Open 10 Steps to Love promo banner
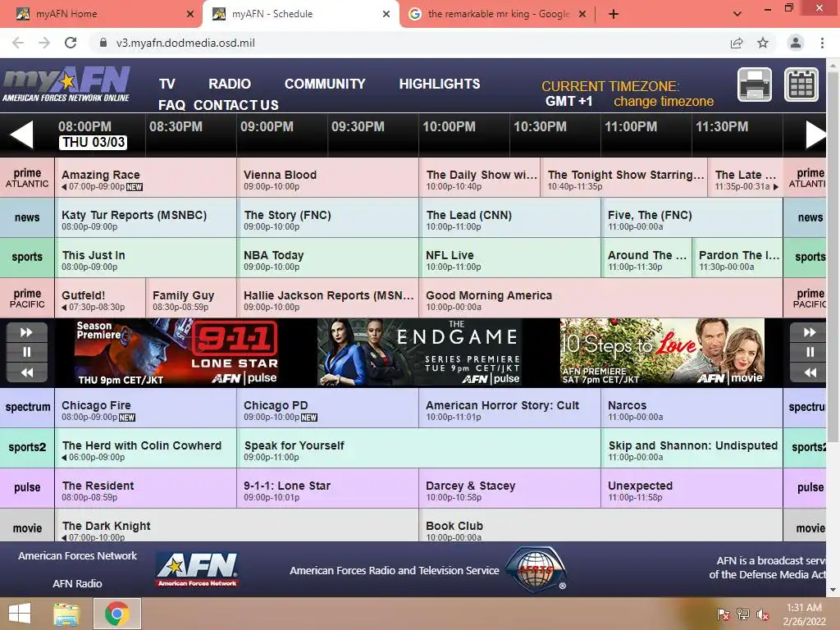Viewport: 840px width, 630px height. (662, 353)
